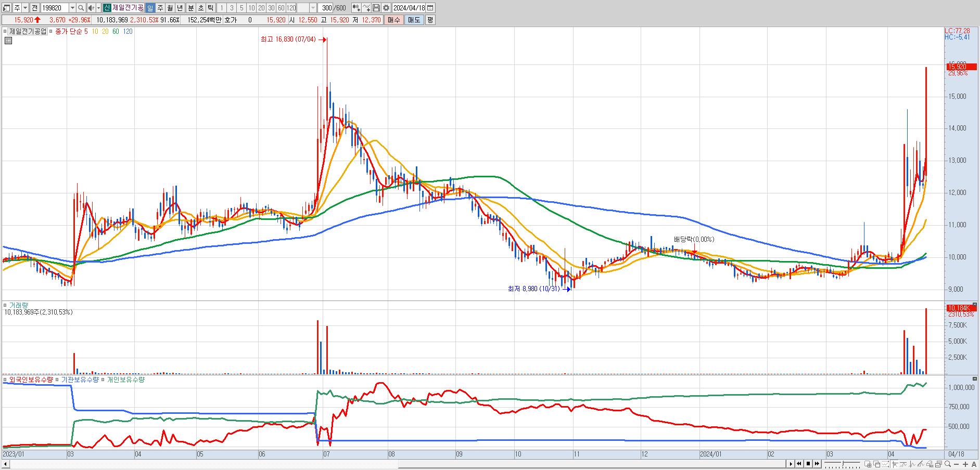Click the 매수 buy button
This screenshot has height=470, width=980.
(394, 20)
